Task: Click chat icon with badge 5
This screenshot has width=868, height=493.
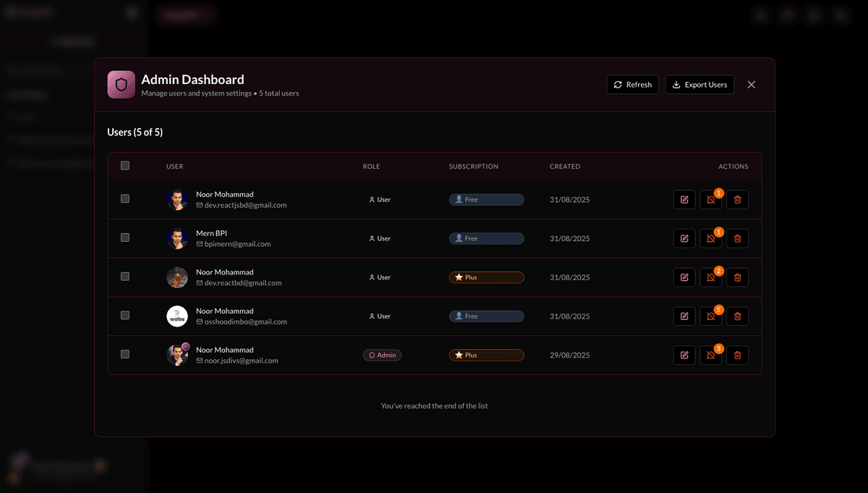Action: click(710, 316)
